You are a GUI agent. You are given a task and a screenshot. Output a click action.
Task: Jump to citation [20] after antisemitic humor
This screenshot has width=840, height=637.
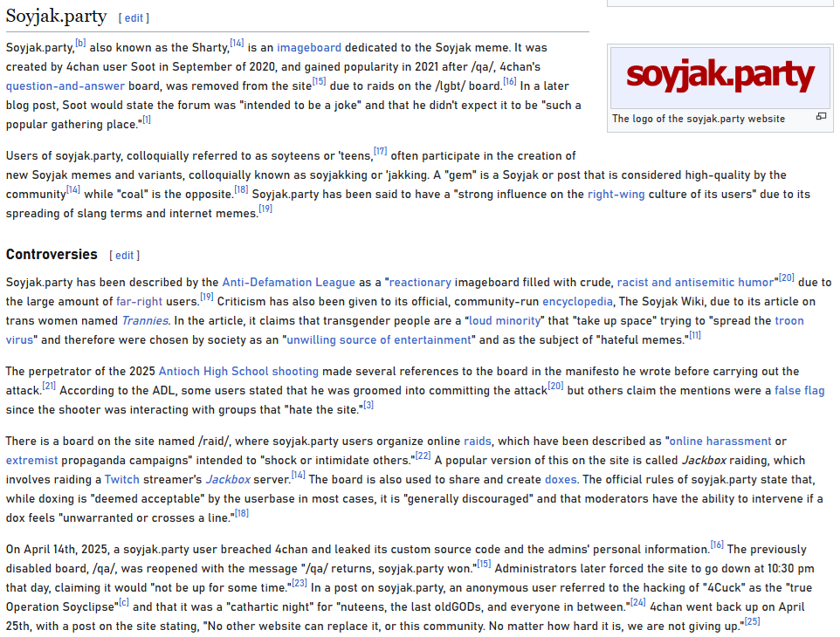(787, 278)
